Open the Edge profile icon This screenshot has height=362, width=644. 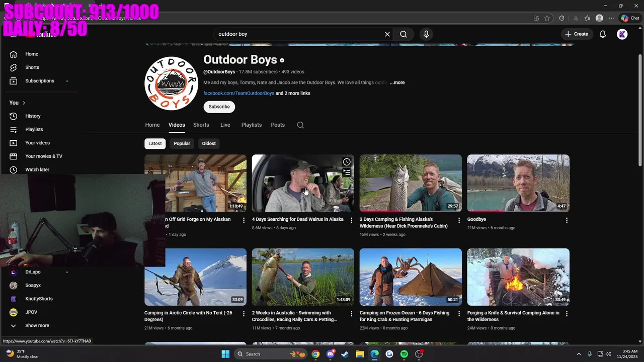pos(599,18)
